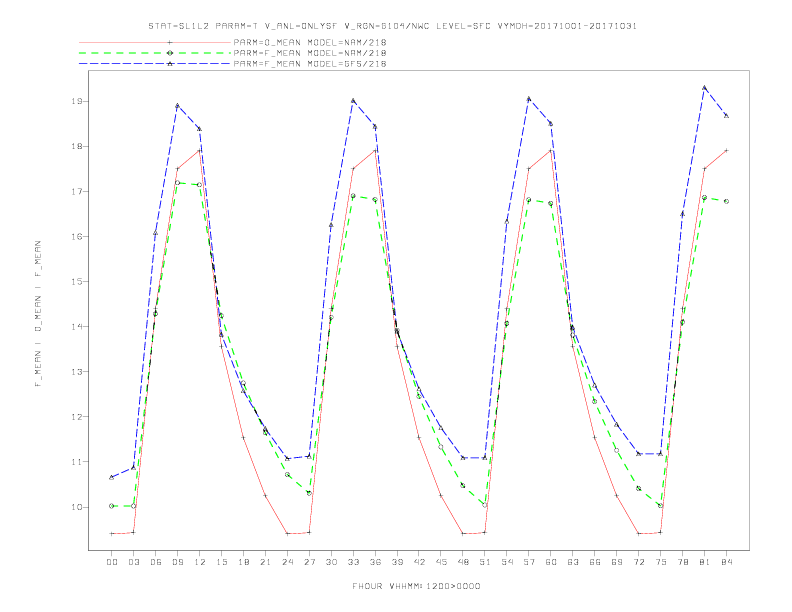The image size is (792, 612).
Task: Click x-axis forecast hour label 42
Action: pyautogui.click(x=419, y=562)
